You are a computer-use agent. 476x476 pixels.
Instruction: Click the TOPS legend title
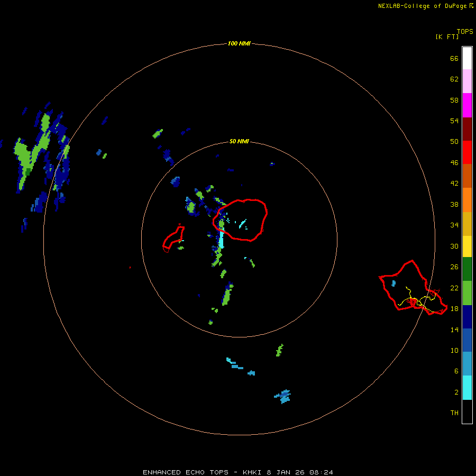coord(465,31)
